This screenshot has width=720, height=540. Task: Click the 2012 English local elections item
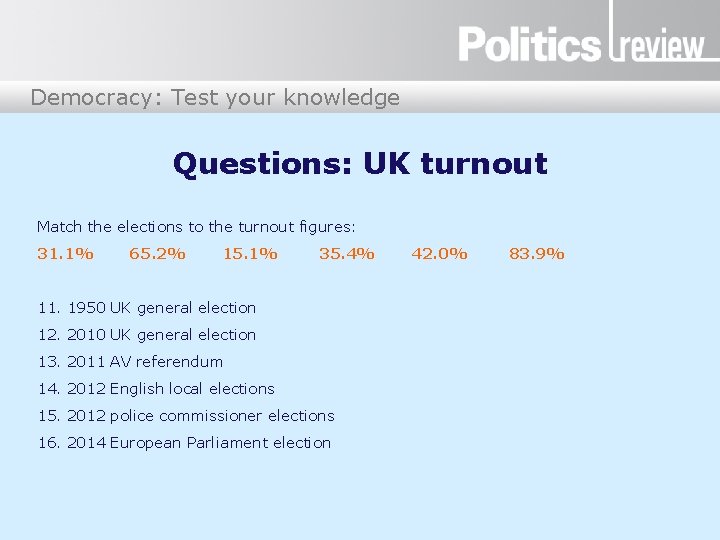(x=156, y=389)
